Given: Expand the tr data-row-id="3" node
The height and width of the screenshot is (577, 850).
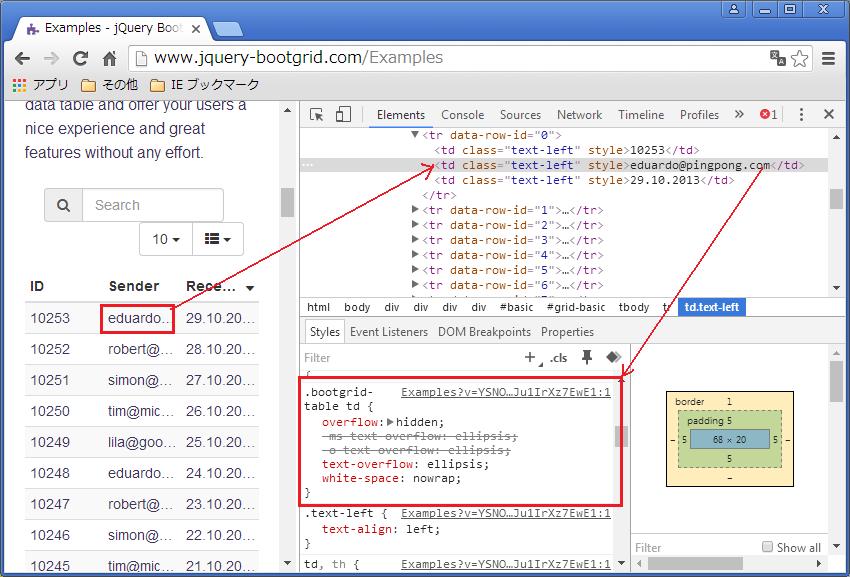Looking at the screenshot, I should 415,240.
